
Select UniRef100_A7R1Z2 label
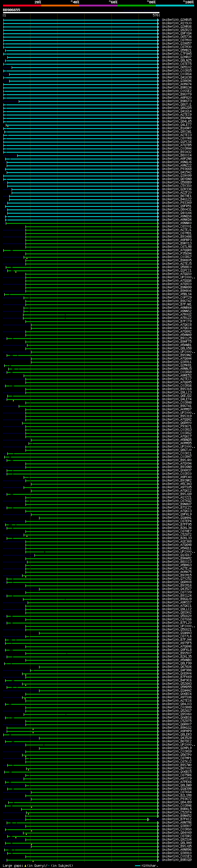(x=176, y=318)
